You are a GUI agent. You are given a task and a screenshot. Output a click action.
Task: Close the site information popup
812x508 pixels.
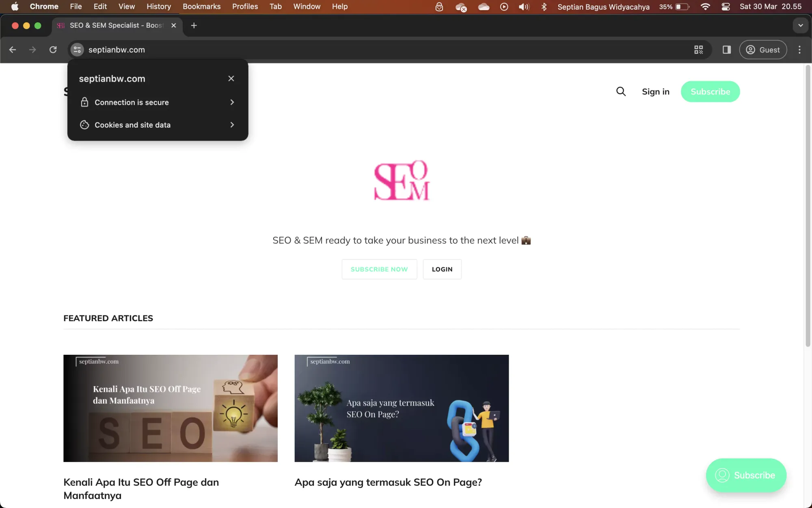pyautogui.click(x=231, y=78)
